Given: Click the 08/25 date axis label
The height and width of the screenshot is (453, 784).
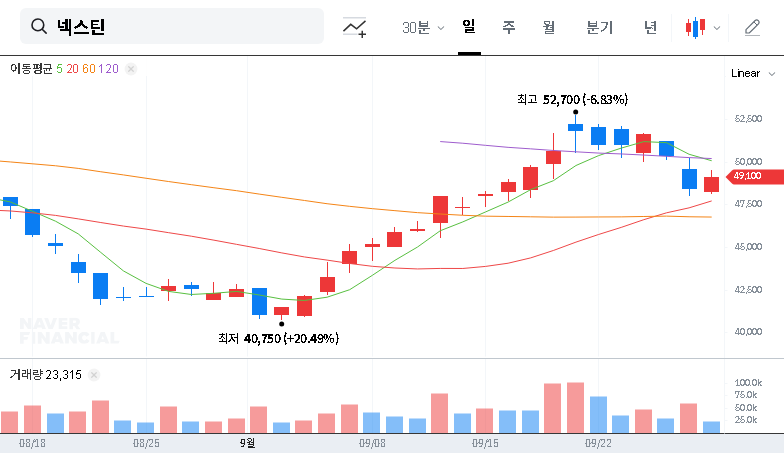Looking at the screenshot, I should tap(146, 444).
